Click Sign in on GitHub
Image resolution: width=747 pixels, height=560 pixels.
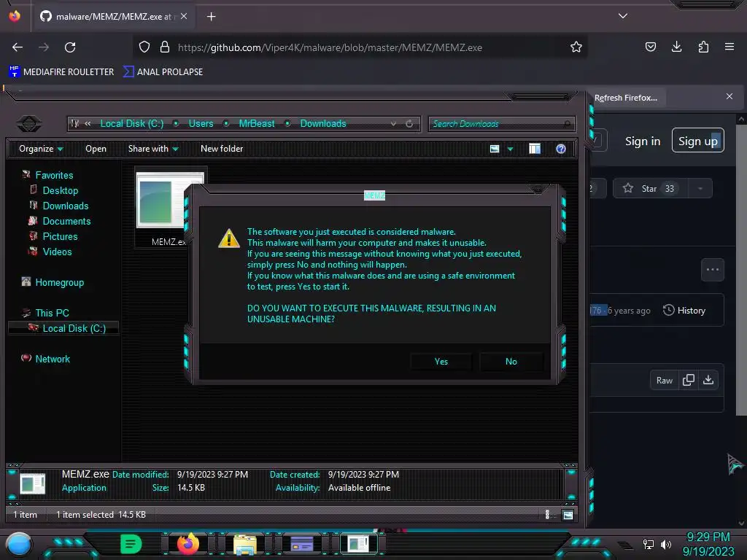click(x=642, y=141)
